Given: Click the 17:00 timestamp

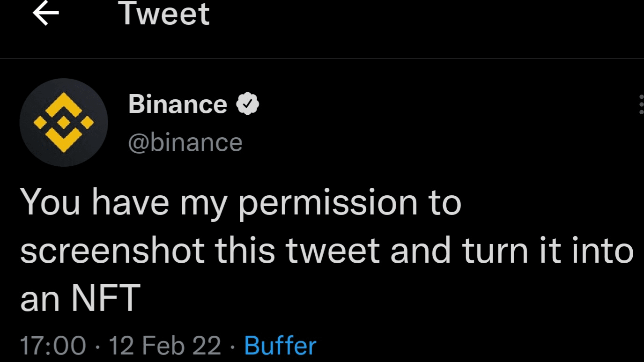Looking at the screenshot, I should click(x=53, y=346).
